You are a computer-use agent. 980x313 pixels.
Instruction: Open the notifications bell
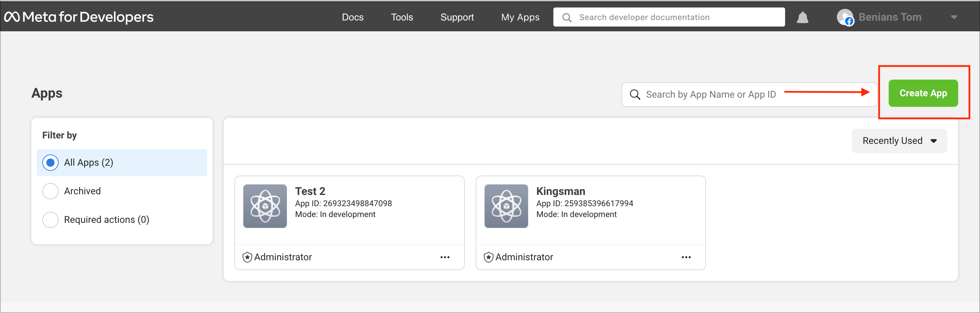(x=802, y=17)
